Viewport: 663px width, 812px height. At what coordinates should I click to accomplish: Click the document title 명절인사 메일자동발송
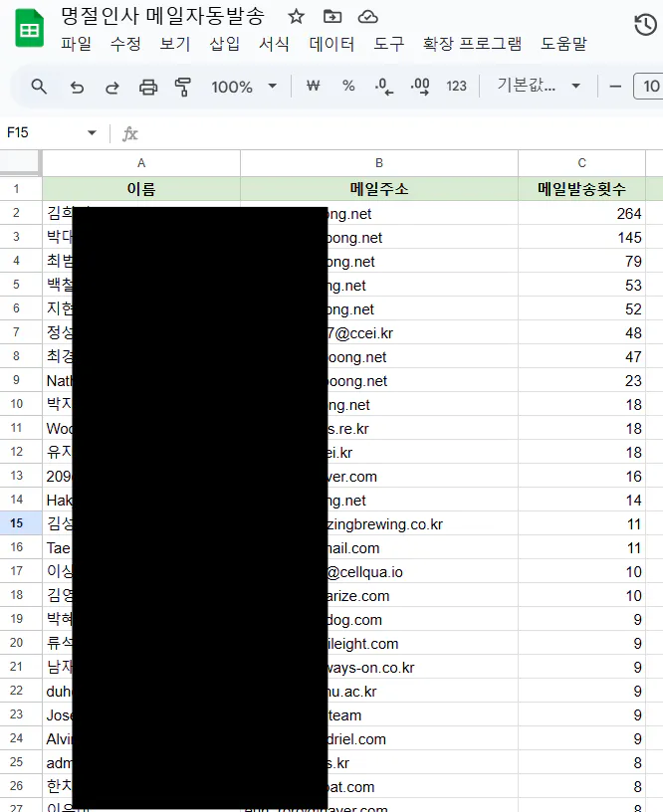(162, 16)
